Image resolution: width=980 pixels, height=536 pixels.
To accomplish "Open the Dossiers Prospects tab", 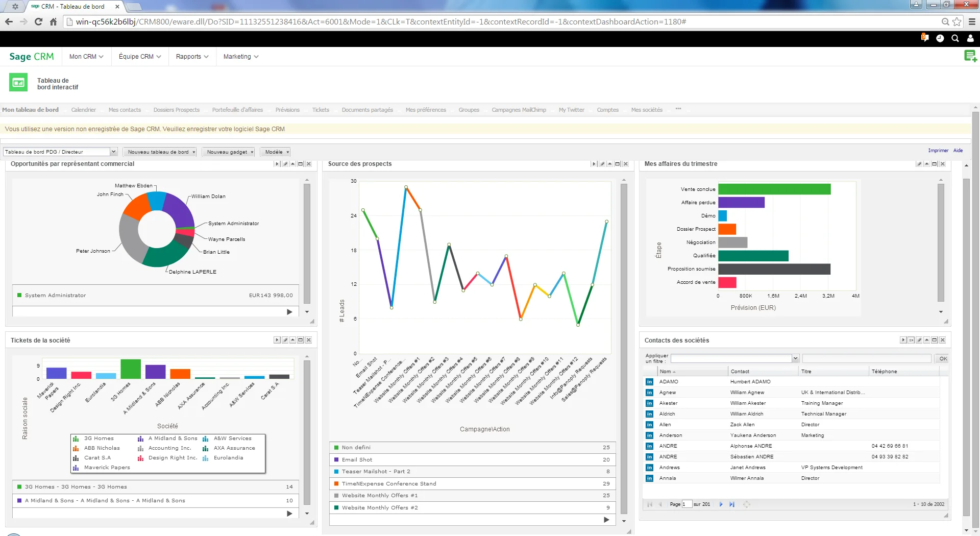I will point(177,110).
